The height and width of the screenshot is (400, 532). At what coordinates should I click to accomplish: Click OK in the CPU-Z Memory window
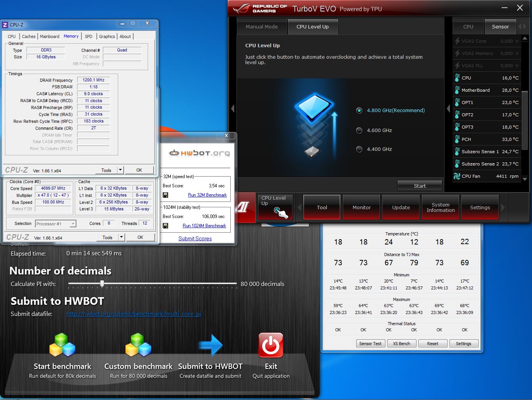pyautogui.click(x=139, y=170)
